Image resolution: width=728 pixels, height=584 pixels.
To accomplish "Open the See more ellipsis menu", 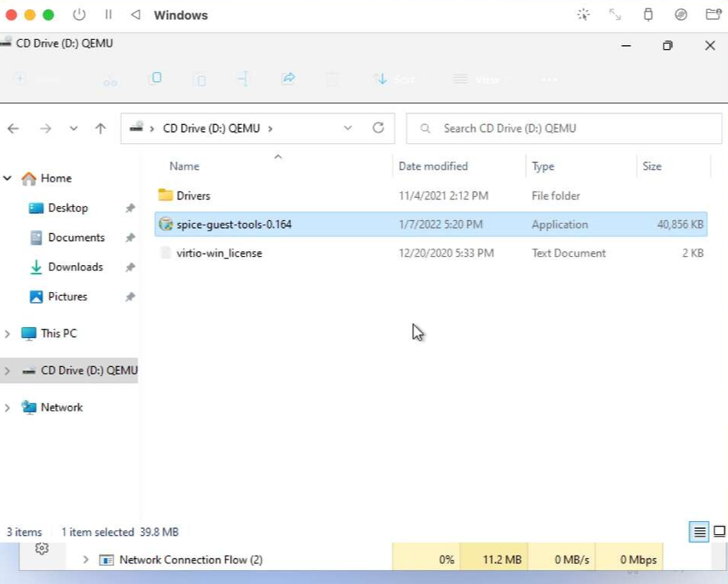I will pos(549,80).
